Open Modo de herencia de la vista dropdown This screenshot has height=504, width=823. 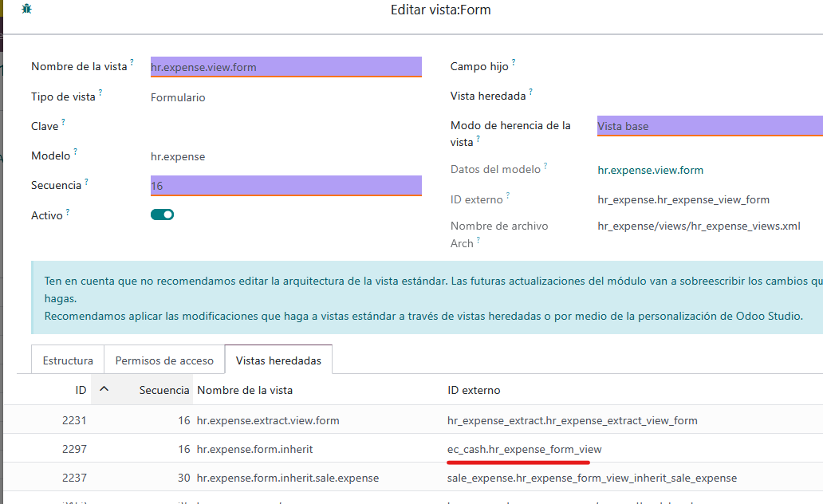[708, 126]
